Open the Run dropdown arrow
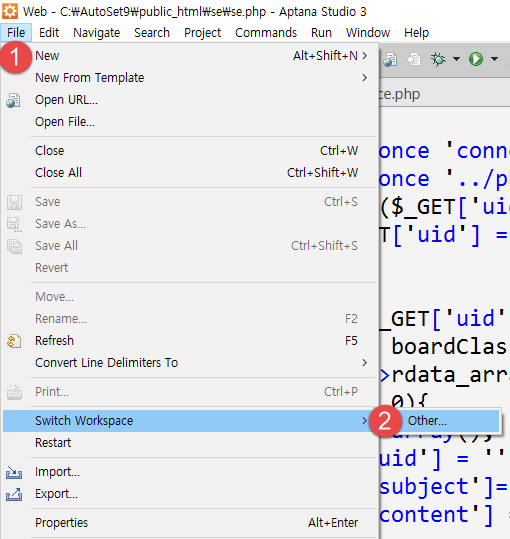The height and width of the screenshot is (539, 510). pyautogui.click(x=494, y=59)
